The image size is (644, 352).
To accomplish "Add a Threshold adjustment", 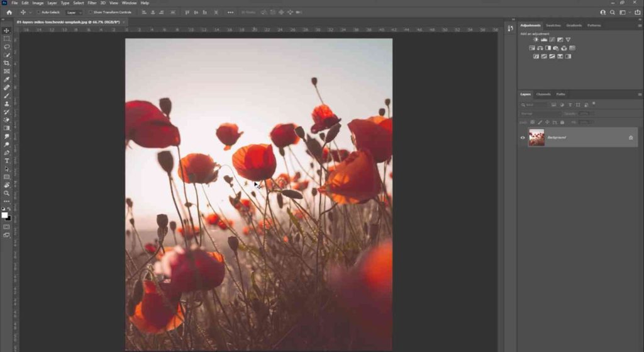I will (x=552, y=56).
